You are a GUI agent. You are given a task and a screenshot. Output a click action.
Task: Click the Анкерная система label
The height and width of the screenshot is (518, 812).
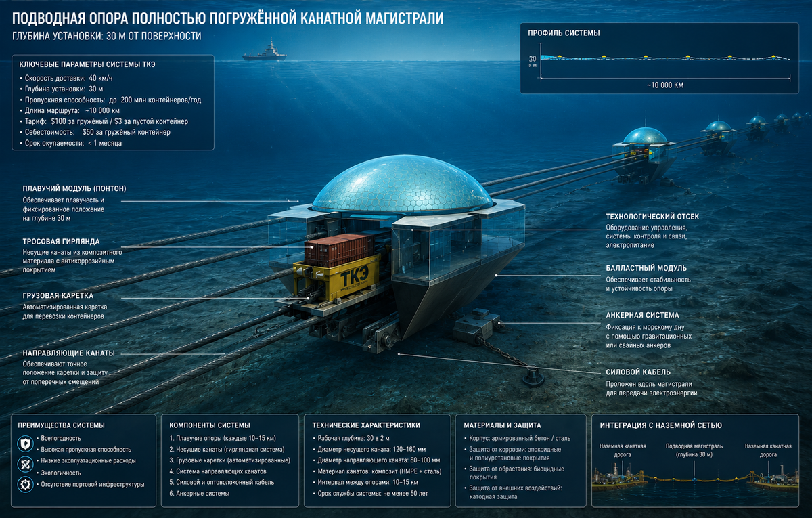pos(643,315)
